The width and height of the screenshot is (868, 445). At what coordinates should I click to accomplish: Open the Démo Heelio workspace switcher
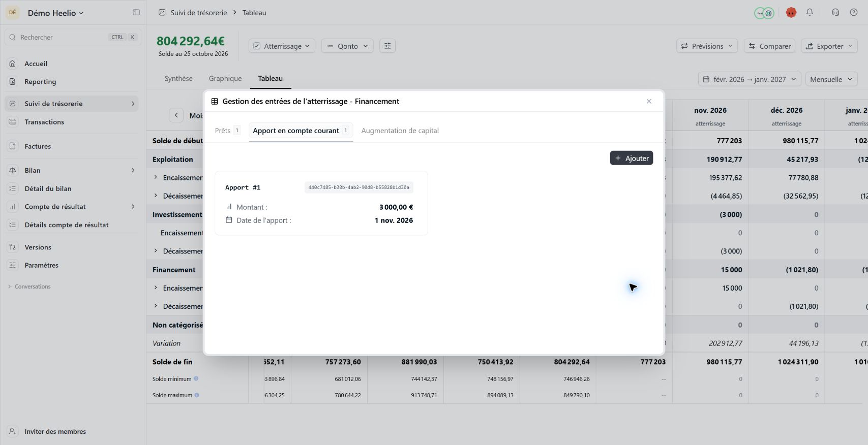[x=55, y=13]
